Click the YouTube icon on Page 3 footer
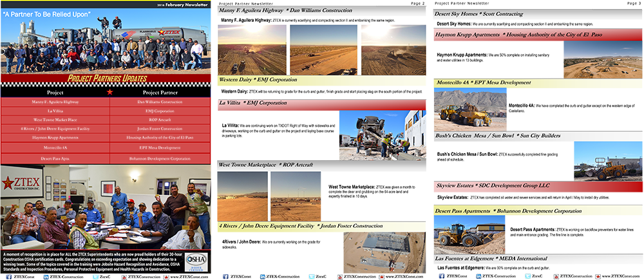Viewport: 644px width, 280px height. coord(556,276)
